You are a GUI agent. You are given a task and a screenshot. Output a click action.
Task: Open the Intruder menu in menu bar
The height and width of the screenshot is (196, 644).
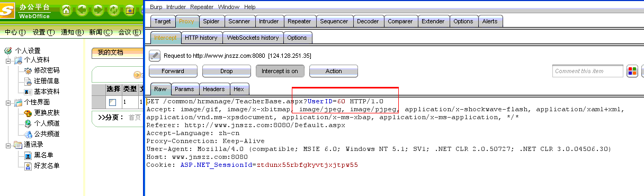176,7
